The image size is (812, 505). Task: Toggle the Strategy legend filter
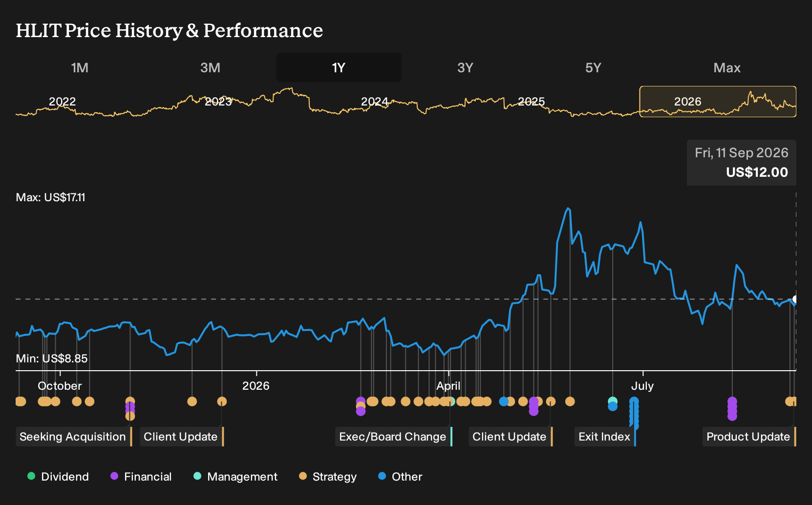click(x=328, y=477)
